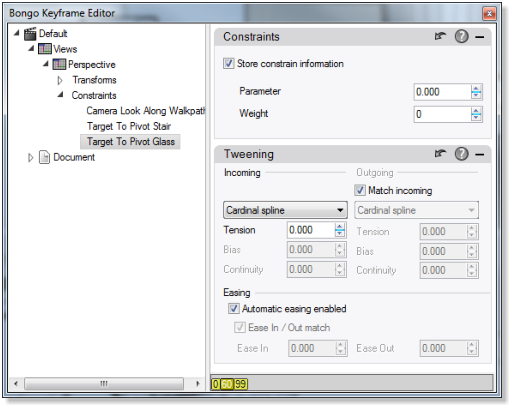Image resolution: width=514 pixels, height=410 pixels.
Task: Click the keyframe 99 marker
Action: tap(240, 384)
